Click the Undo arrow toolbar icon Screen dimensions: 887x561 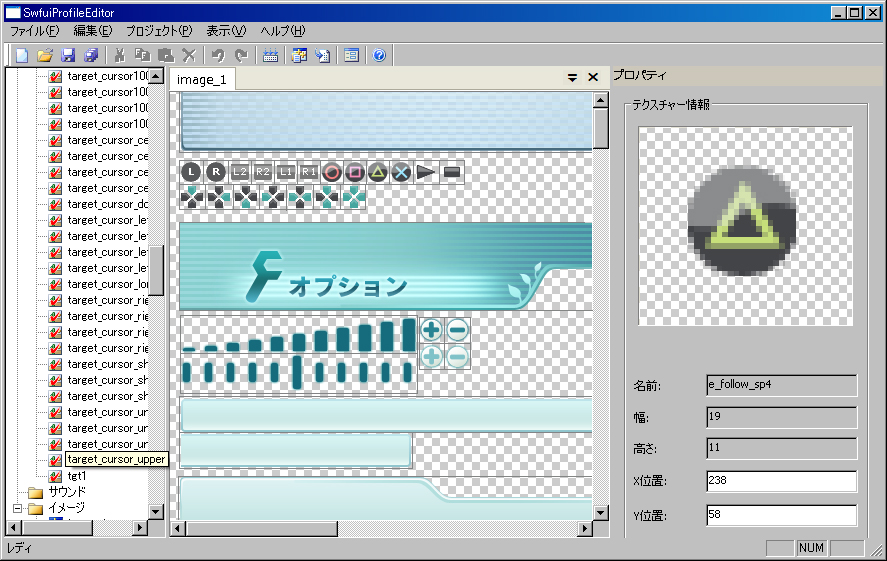point(218,56)
